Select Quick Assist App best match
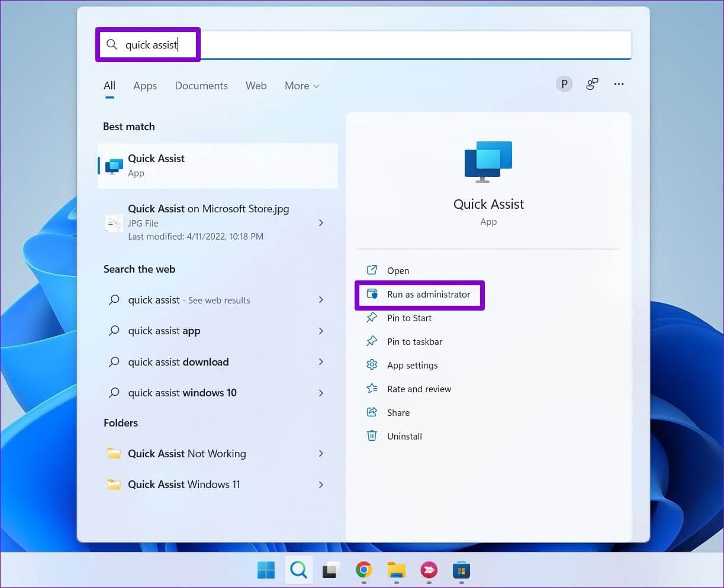This screenshot has height=588, width=724. pyautogui.click(x=218, y=166)
